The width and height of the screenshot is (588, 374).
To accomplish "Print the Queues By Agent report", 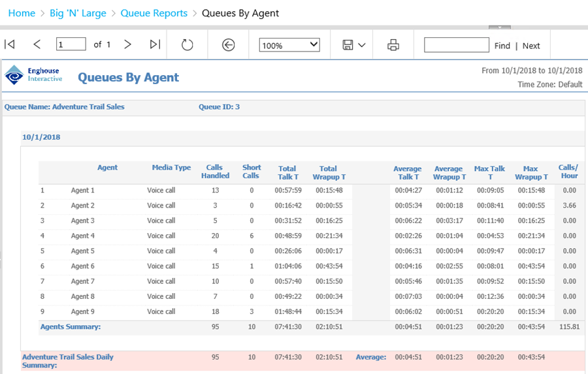I will click(393, 45).
